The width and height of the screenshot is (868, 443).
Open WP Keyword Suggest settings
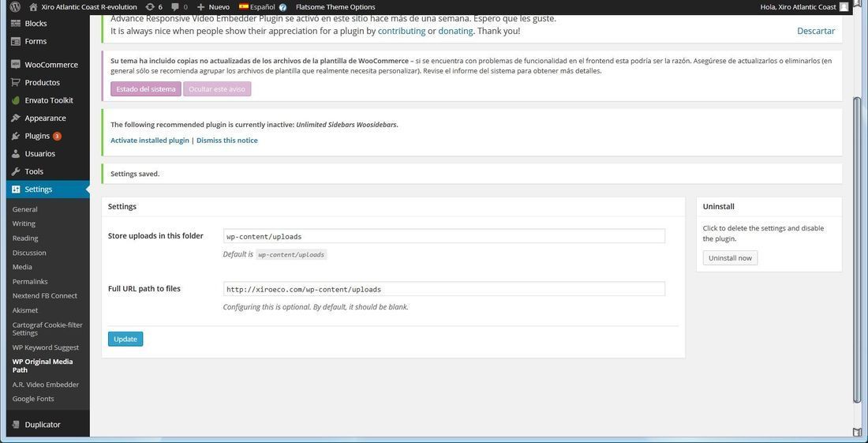46,347
